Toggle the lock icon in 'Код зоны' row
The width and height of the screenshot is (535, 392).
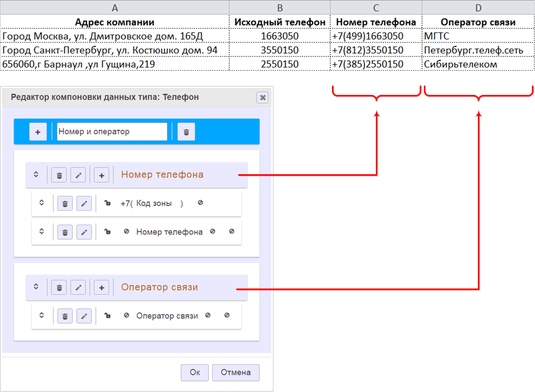(x=107, y=203)
